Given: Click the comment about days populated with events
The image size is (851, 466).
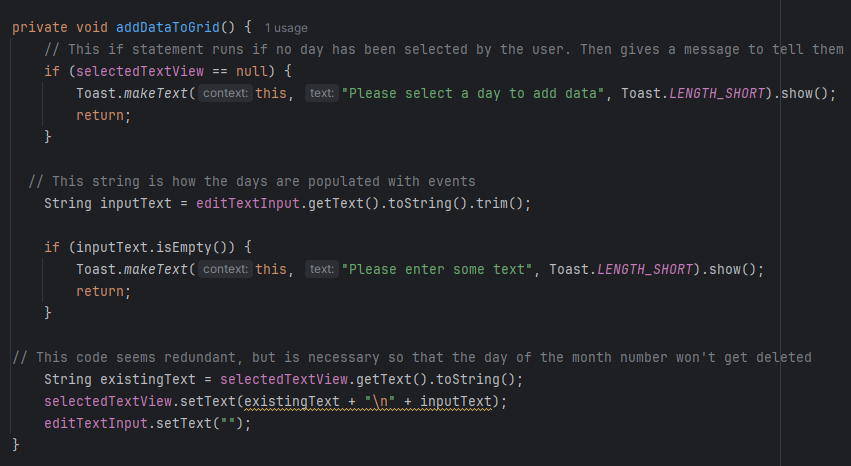Looking at the screenshot, I should click(252, 181).
